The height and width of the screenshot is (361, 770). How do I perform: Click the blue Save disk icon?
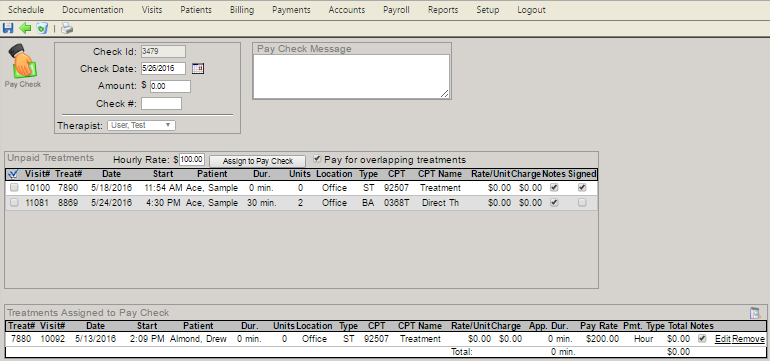[x=8, y=28]
